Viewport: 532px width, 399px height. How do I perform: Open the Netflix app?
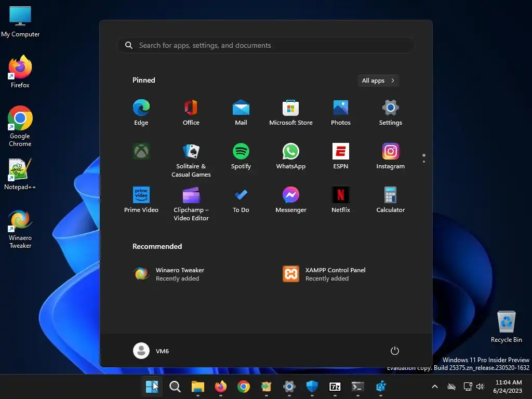coord(341,200)
